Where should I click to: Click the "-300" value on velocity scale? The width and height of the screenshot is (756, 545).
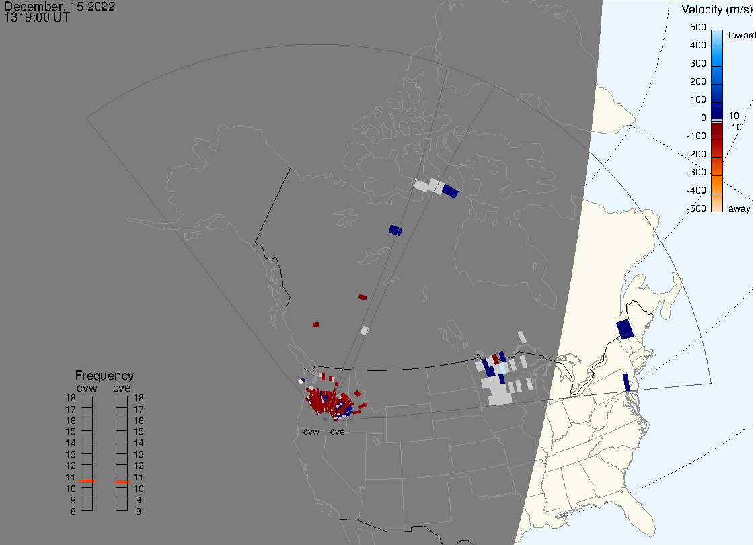696,173
